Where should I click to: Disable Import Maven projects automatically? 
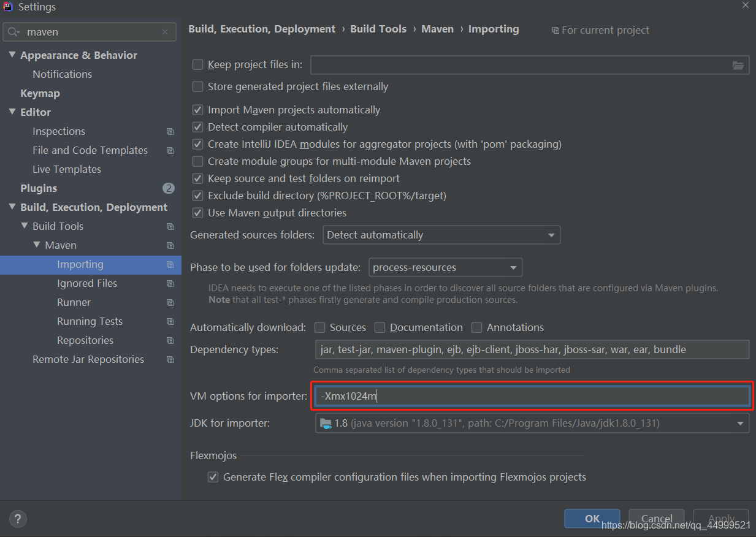(x=197, y=110)
